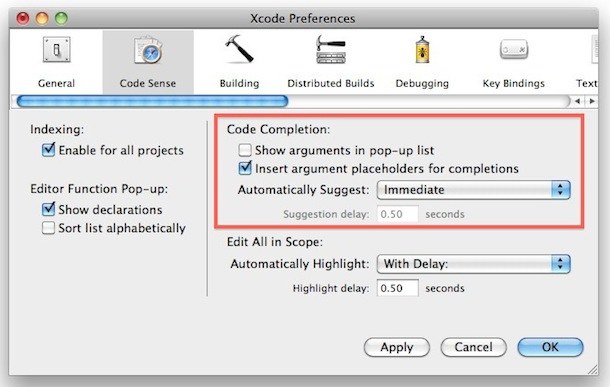Open the Automatically Highlight dropdown
610x387 pixels.
pos(473,264)
